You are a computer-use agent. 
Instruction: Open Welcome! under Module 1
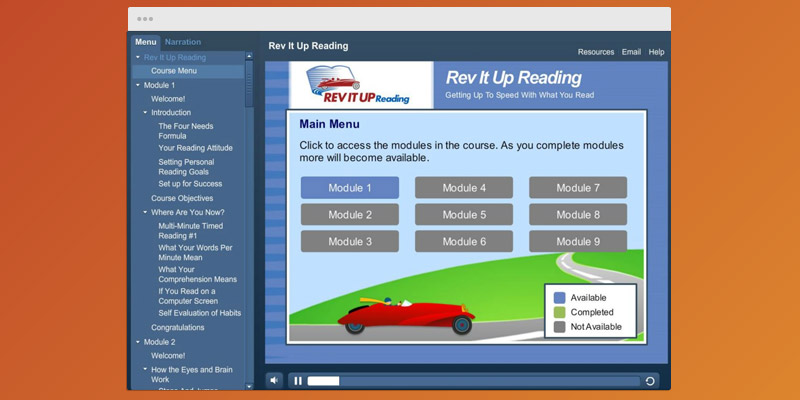coord(168,99)
